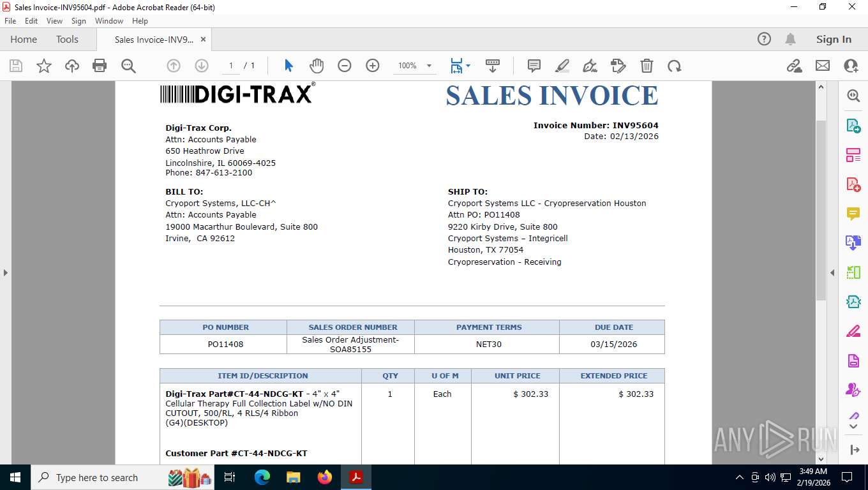Upload the file with the cloud icon
The height and width of the screenshot is (490, 868).
(x=72, y=66)
